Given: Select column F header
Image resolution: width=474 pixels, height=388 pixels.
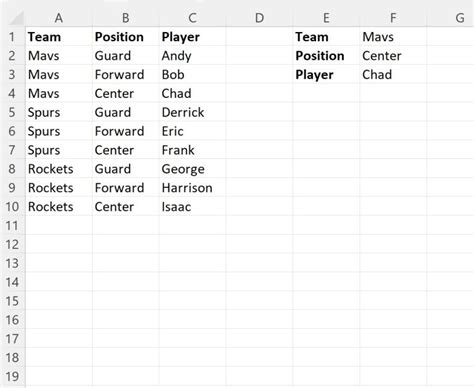Looking at the screenshot, I should [x=393, y=18].
